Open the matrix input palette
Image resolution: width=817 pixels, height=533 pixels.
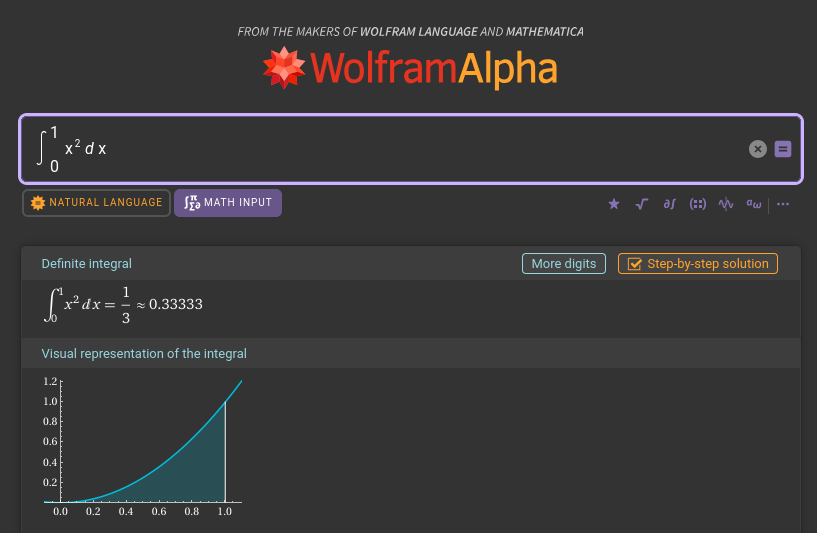[x=698, y=204]
